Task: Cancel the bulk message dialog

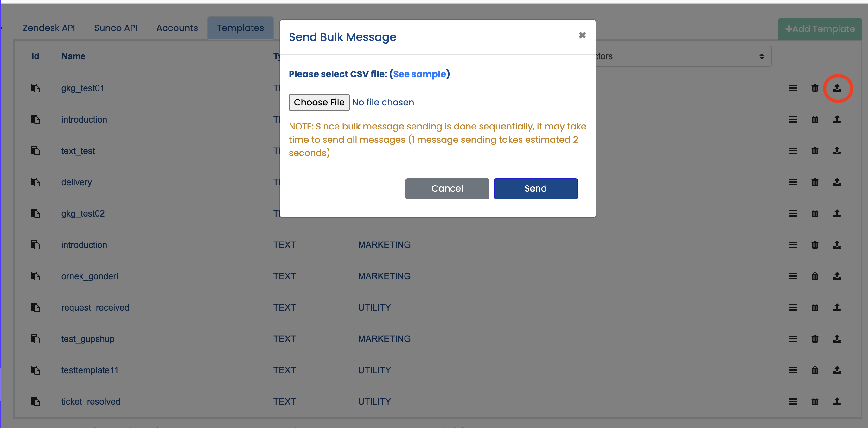Action: [x=447, y=189]
